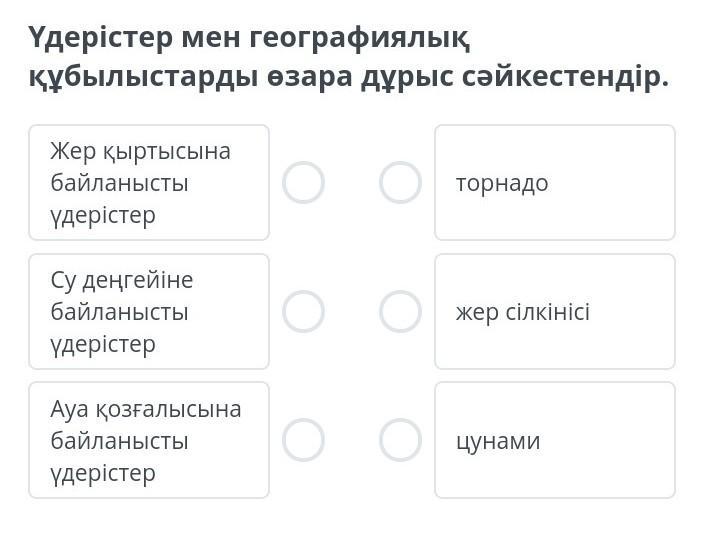Choose the 'Ауа қозғалысына байланысты үдерістер' card
The height and width of the screenshot is (557, 712).
pos(149,440)
